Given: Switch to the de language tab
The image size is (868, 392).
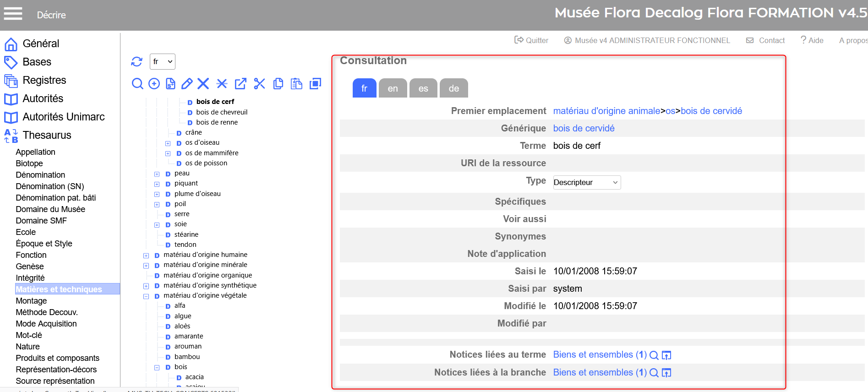Looking at the screenshot, I should tap(453, 88).
